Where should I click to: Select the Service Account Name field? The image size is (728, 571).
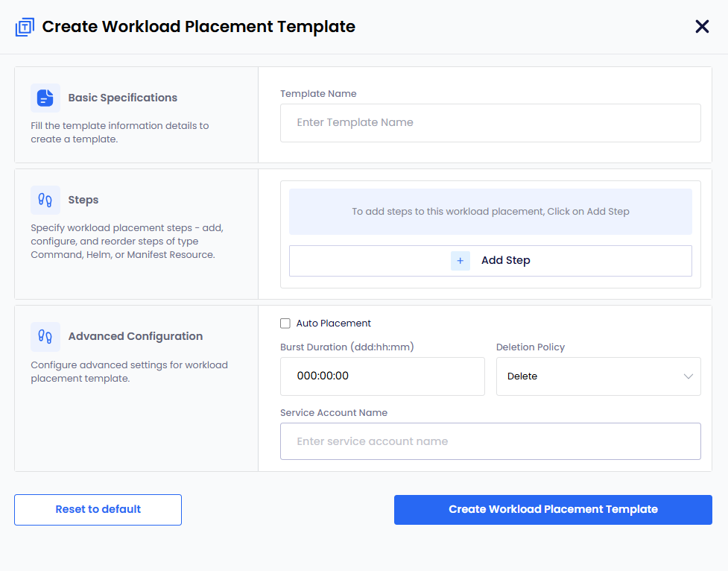(490, 441)
